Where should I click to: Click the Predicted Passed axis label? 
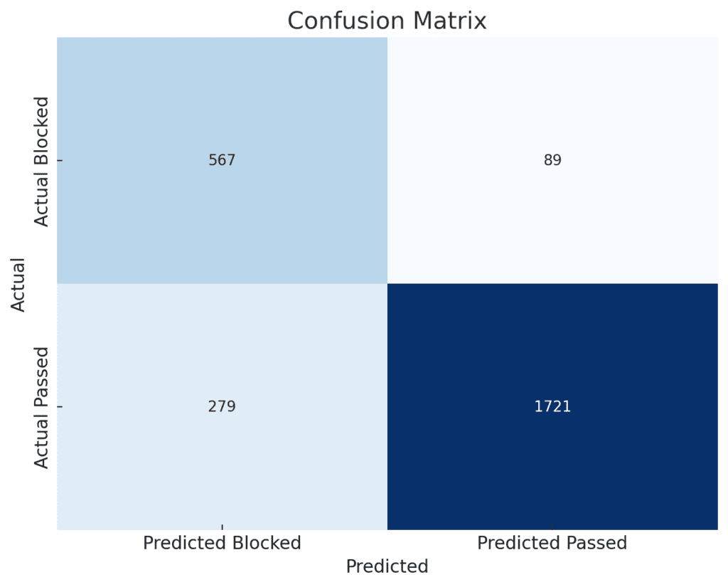pos(552,543)
